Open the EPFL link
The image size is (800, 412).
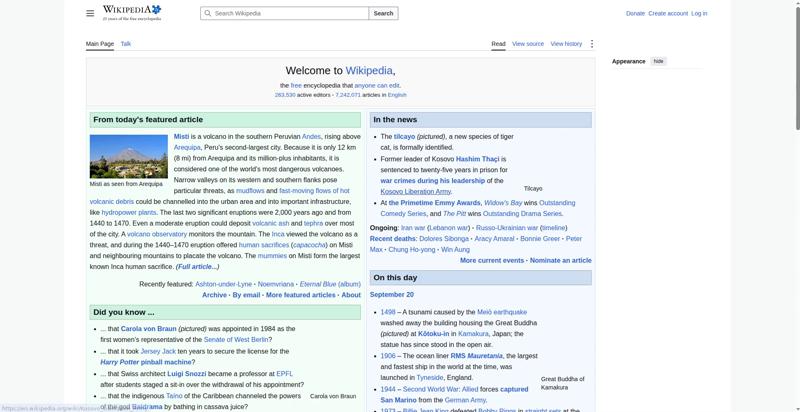285,374
